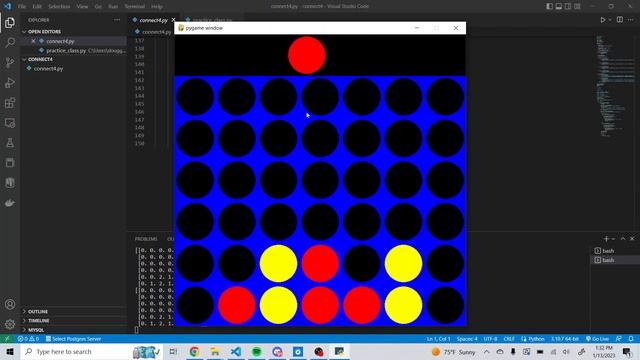Image resolution: width=640 pixels, height=360 pixels.
Task: Toggle the Panel layout icon
Action: click(559, 6)
